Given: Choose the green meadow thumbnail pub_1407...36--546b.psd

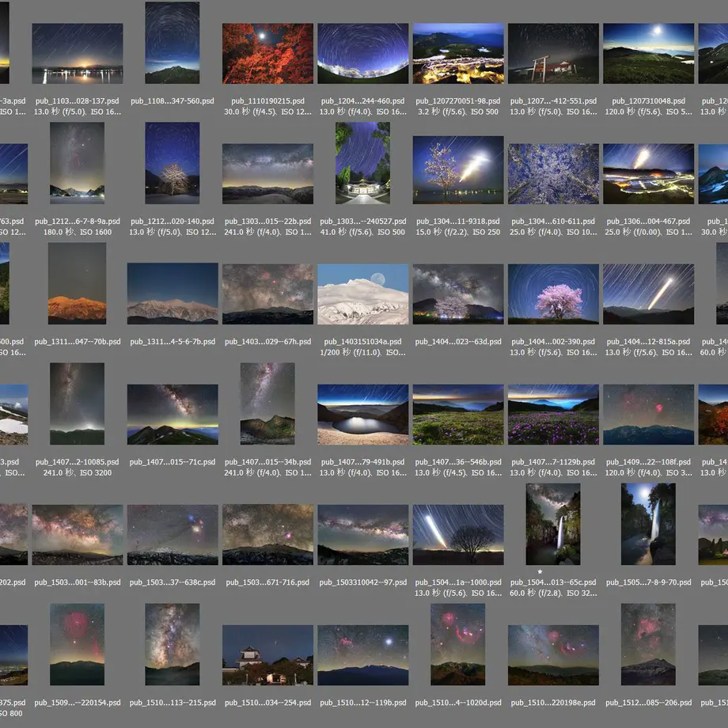Looking at the screenshot, I should pos(458,414).
